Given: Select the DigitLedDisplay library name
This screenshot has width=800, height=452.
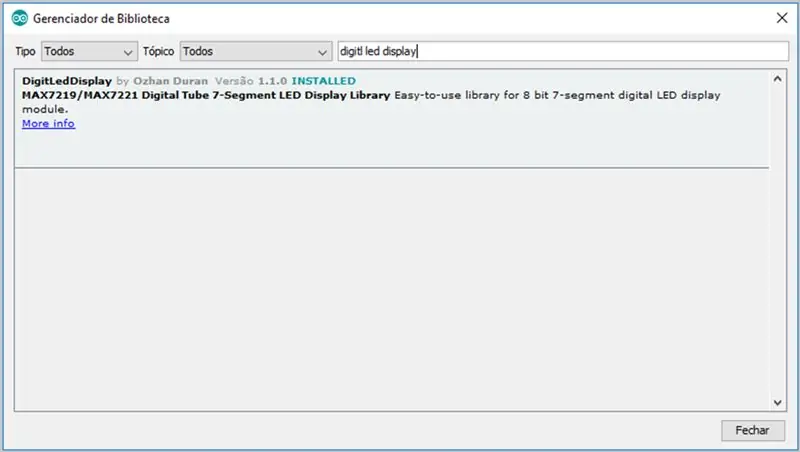Looking at the screenshot, I should [x=67, y=81].
